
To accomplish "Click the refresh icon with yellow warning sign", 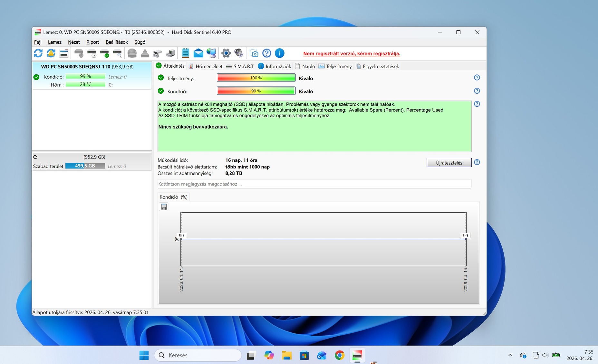I will [x=51, y=53].
